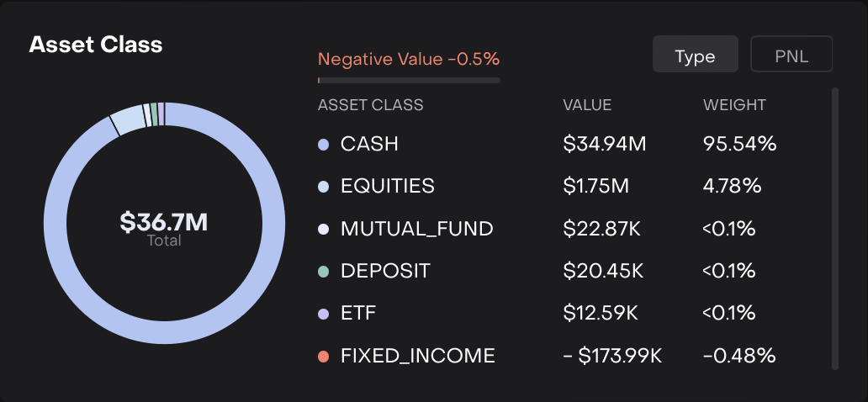
Task: Switch to the PNL view
Action: point(791,56)
